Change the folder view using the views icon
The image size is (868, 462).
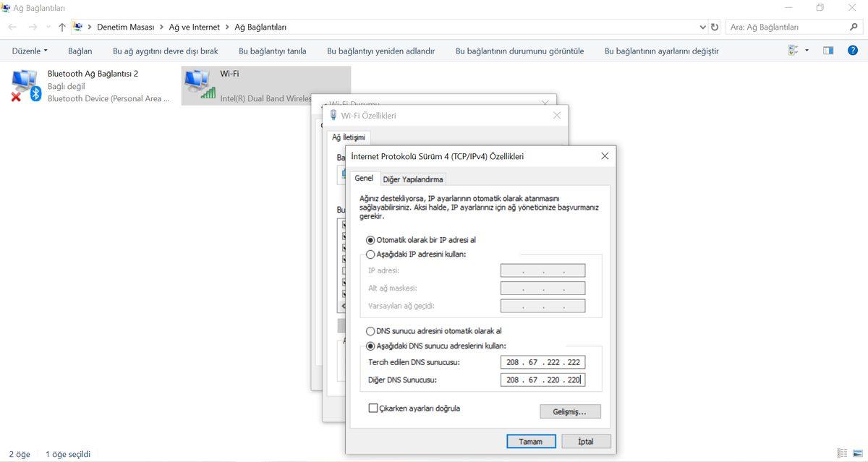792,50
